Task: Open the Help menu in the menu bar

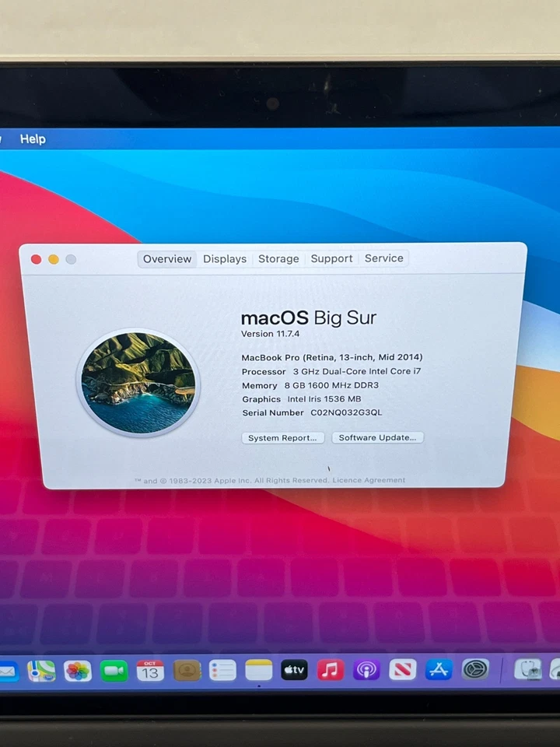Action: click(33, 139)
